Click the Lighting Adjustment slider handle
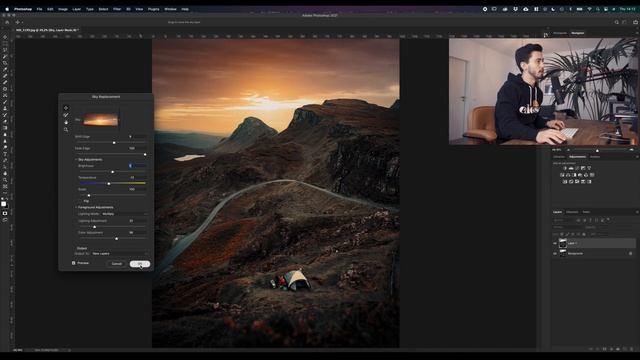640x360 pixels. pos(95,227)
